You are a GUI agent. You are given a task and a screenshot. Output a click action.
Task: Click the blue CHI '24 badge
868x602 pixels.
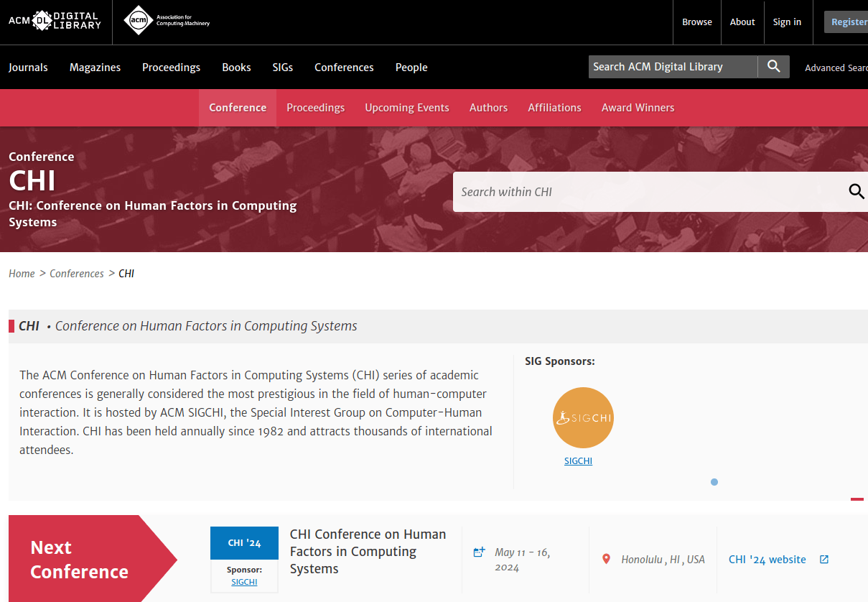[244, 543]
